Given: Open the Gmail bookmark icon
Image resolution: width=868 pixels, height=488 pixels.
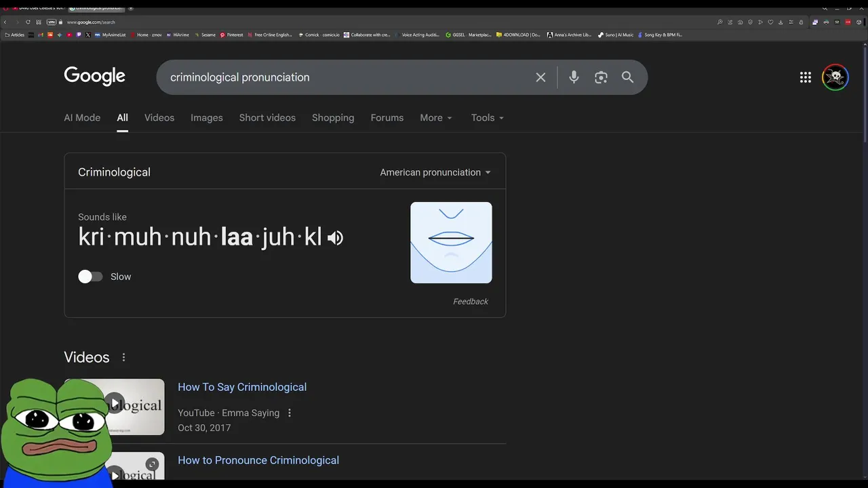Looking at the screenshot, I should point(41,35).
